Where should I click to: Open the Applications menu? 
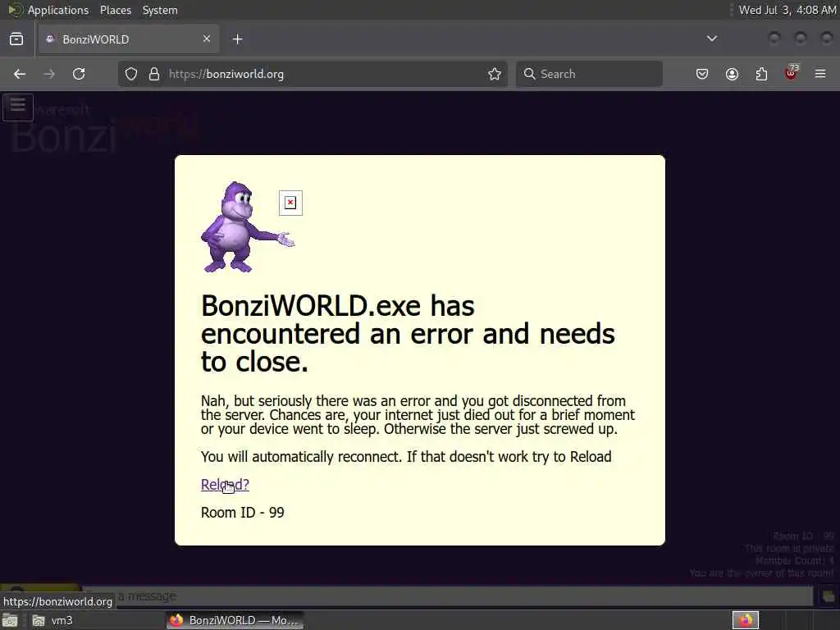pyautogui.click(x=58, y=10)
